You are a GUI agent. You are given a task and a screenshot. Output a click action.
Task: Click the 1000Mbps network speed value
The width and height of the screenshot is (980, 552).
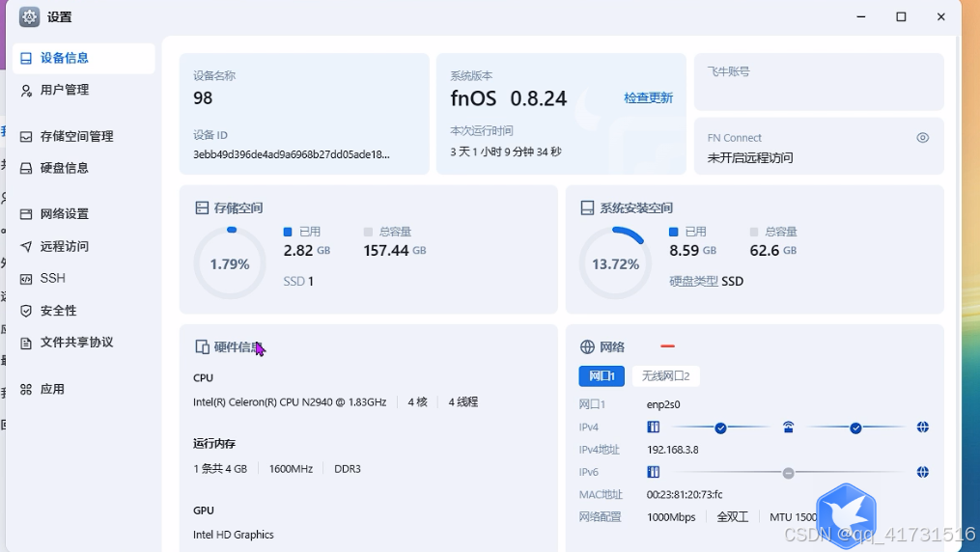tap(671, 517)
